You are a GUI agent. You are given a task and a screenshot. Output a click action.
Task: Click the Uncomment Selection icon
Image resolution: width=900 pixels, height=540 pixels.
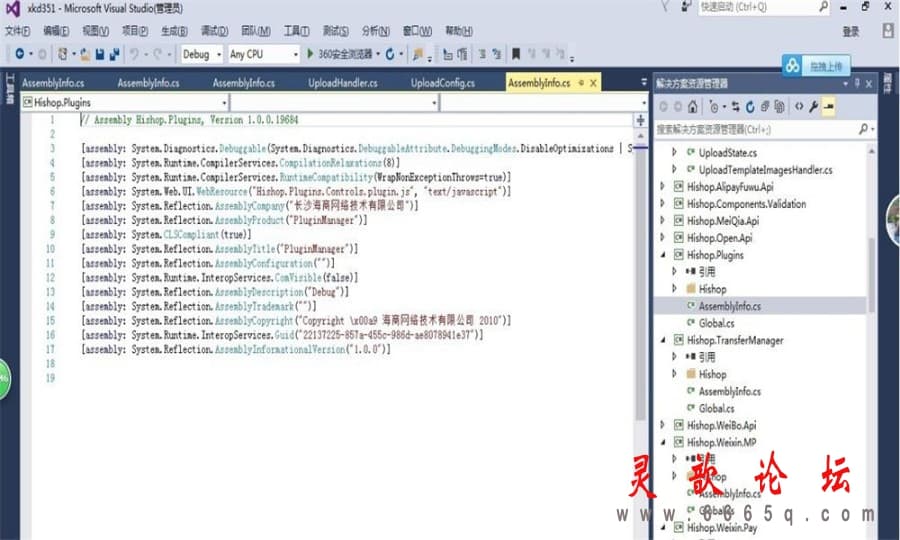click(x=496, y=55)
